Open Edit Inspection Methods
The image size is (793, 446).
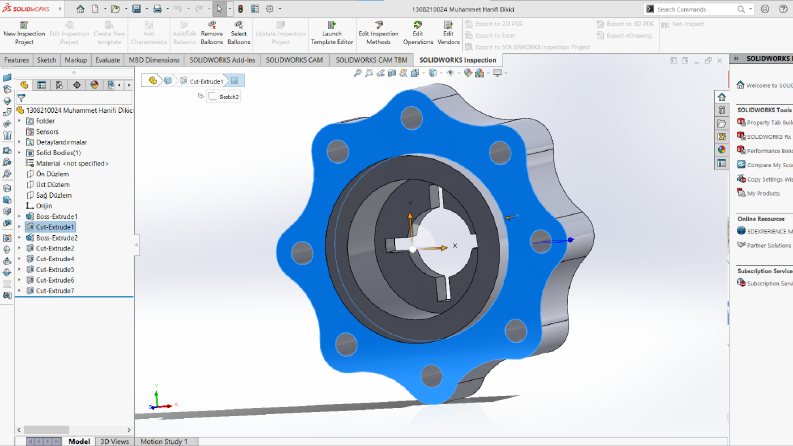378,33
